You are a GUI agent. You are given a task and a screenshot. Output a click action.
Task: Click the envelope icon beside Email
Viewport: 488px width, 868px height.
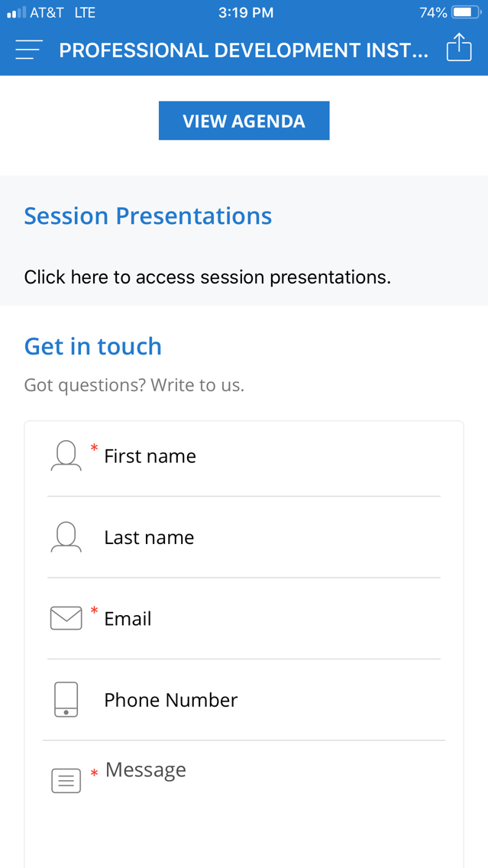(x=66, y=618)
